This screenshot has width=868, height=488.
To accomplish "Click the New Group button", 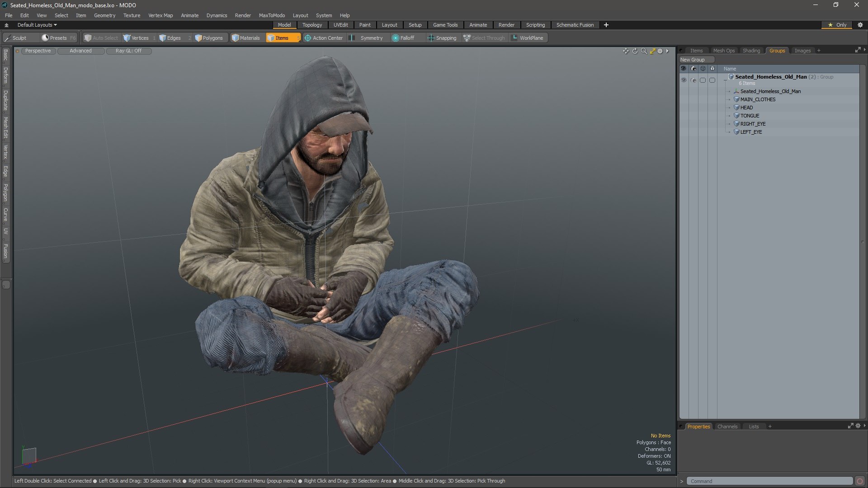I will tap(696, 60).
